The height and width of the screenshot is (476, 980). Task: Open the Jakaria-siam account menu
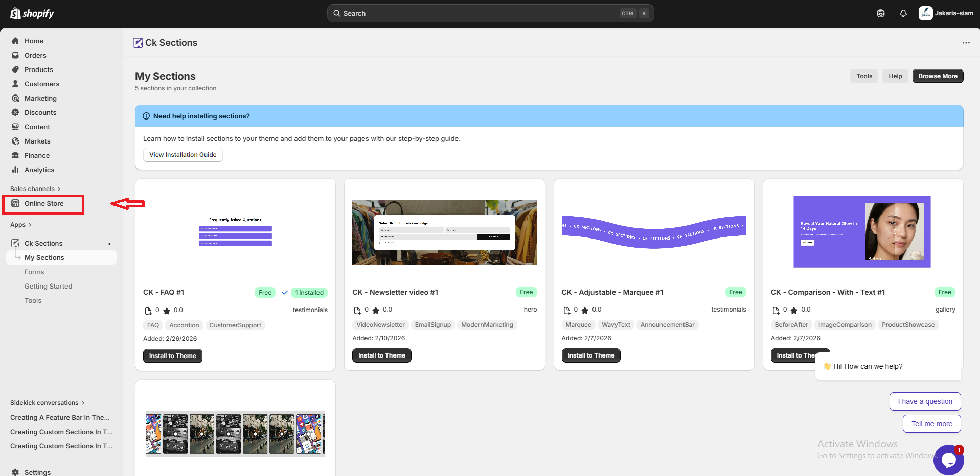[x=946, y=13]
